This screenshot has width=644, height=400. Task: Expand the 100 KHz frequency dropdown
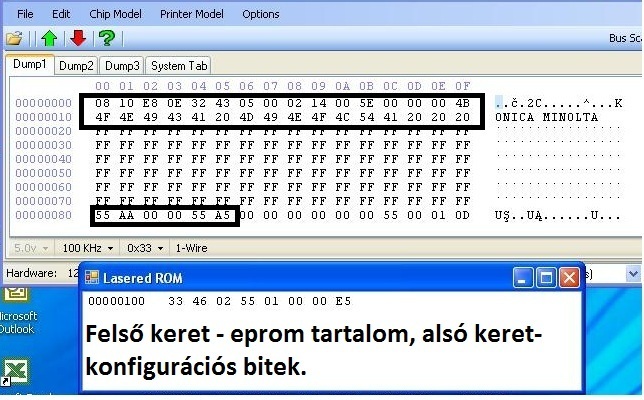pyautogui.click(x=87, y=246)
